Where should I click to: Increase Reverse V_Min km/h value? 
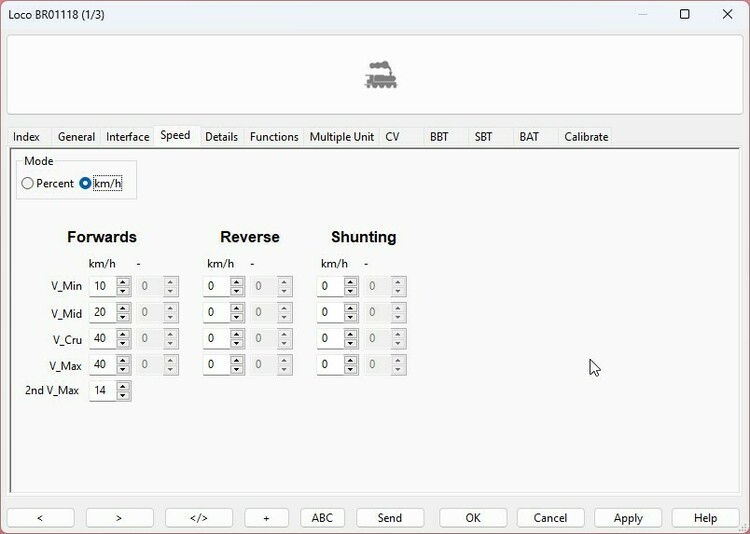pos(236,282)
